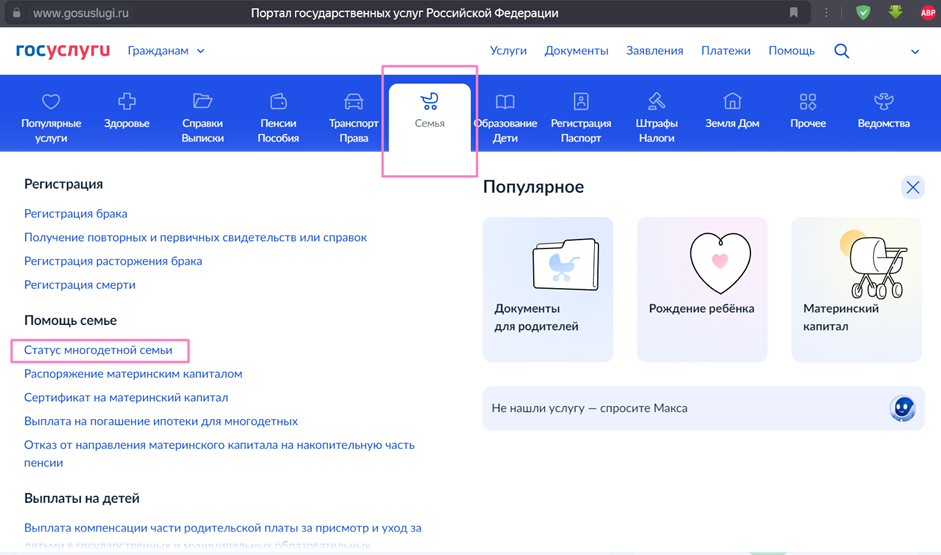Click the Max robot assistant icon
Viewport: 941px width, 555px height.
pyautogui.click(x=902, y=409)
